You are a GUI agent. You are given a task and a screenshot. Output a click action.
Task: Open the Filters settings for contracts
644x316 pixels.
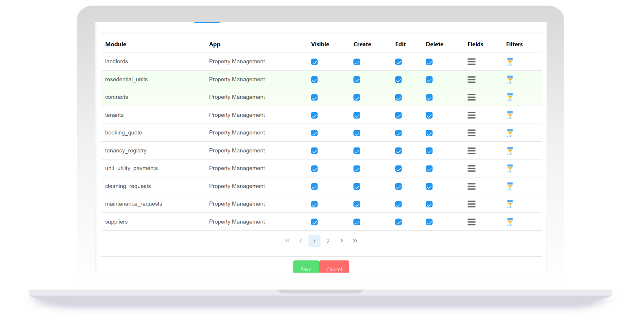pyautogui.click(x=510, y=97)
